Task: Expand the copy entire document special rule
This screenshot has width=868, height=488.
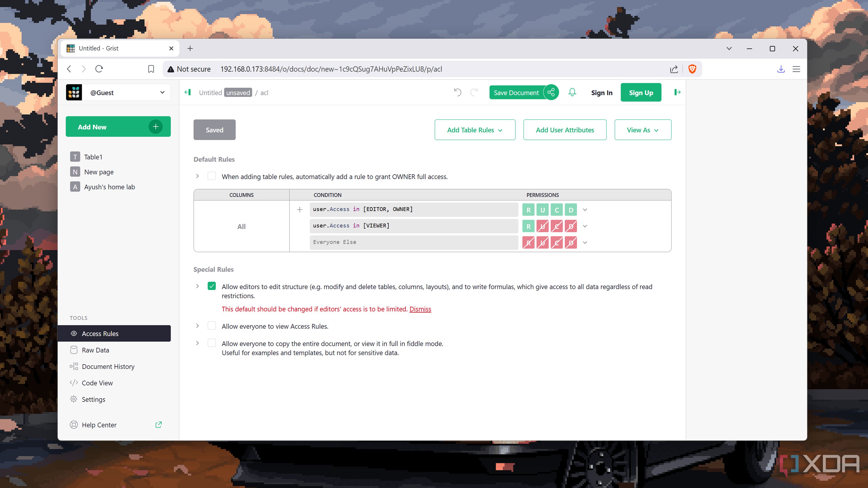Action: point(198,343)
